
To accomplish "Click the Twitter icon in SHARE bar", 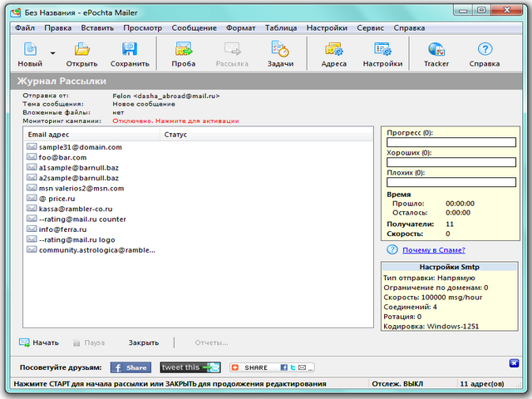I will click(293, 367).
